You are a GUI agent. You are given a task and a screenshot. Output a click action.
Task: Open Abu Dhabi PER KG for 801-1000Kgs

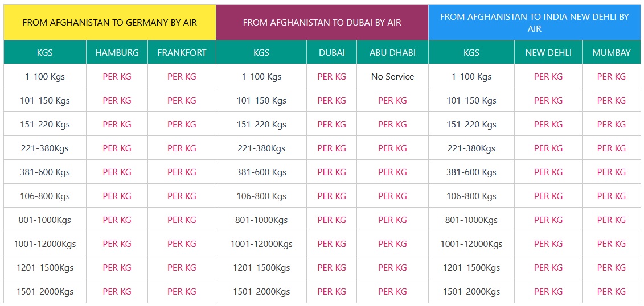pos(392,220)
